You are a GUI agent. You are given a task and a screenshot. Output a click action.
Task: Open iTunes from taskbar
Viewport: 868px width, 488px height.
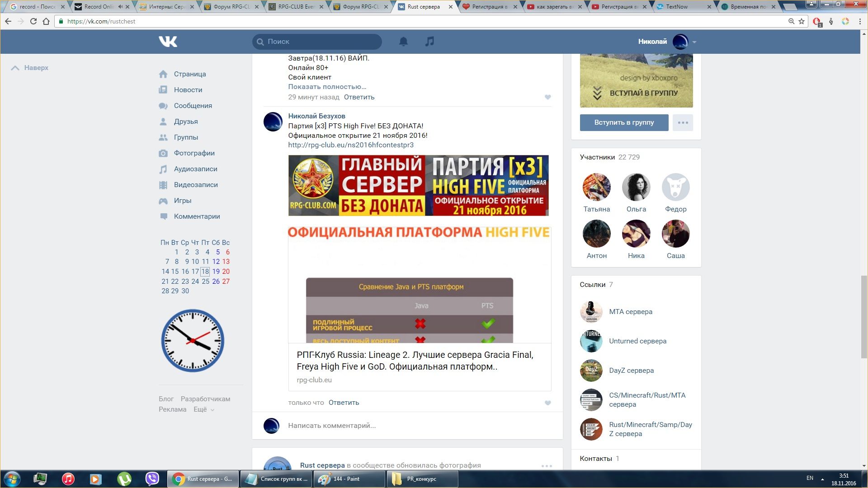pyautogui.click(x=68, y=479)
